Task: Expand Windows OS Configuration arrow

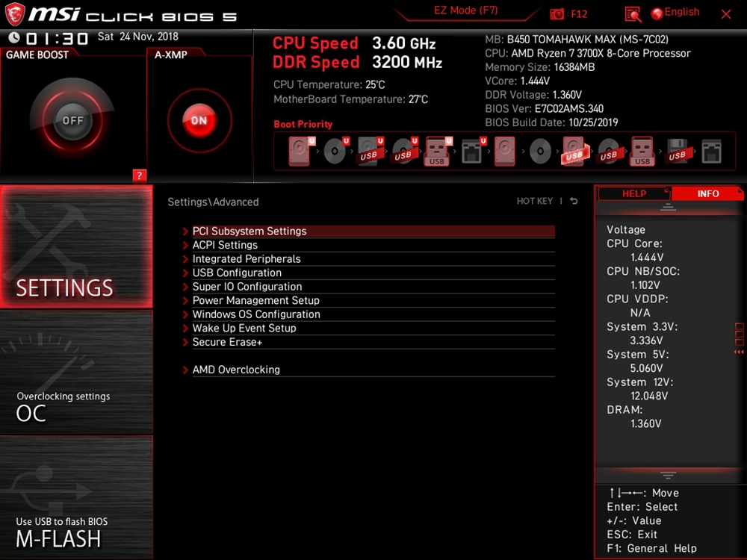Action: (x=185, y=314)
